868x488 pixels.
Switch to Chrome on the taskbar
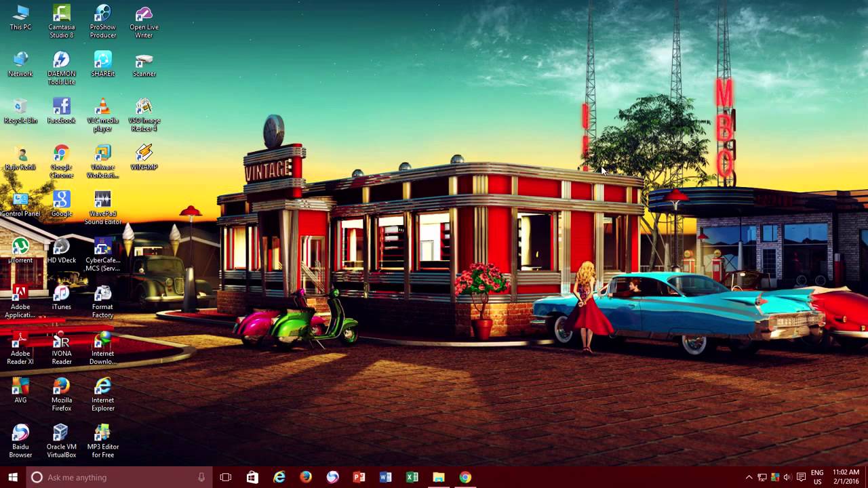click(x=465, y=477)
